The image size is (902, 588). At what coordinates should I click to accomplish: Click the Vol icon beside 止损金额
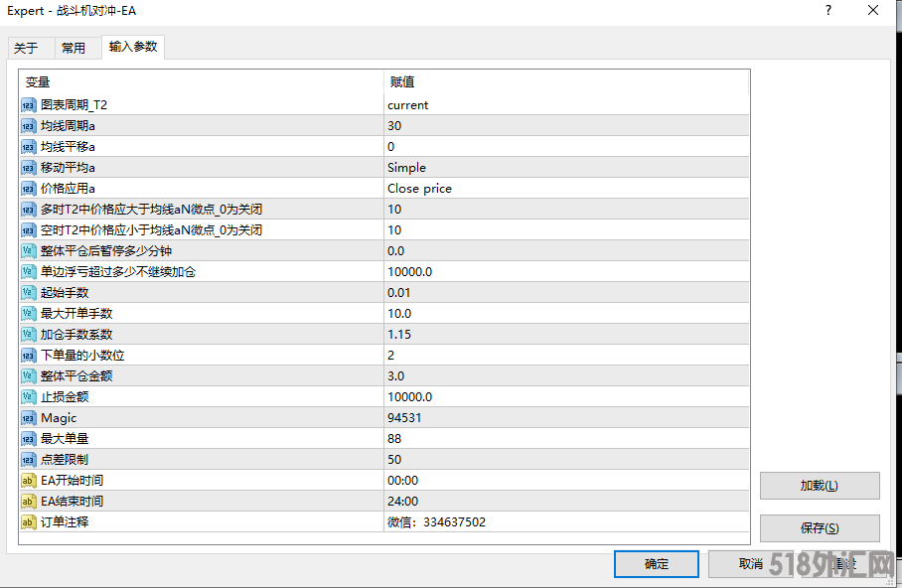coord(27,396)
